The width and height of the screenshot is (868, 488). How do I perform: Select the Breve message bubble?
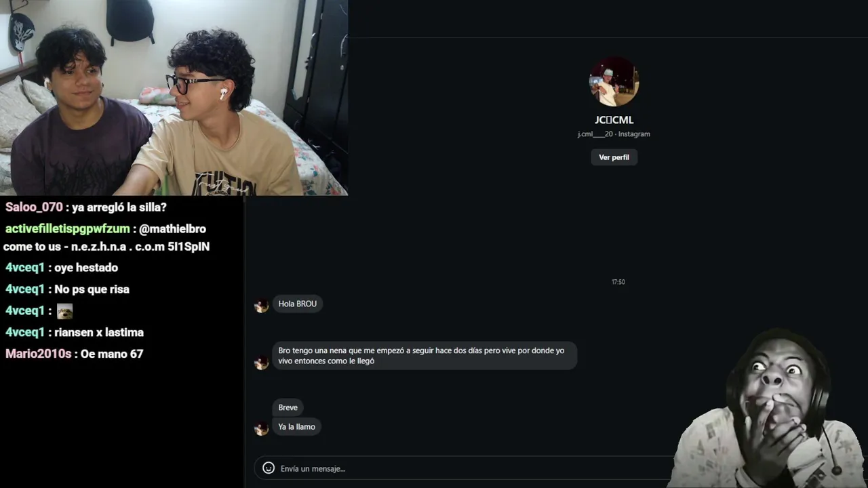coord(288,407)
